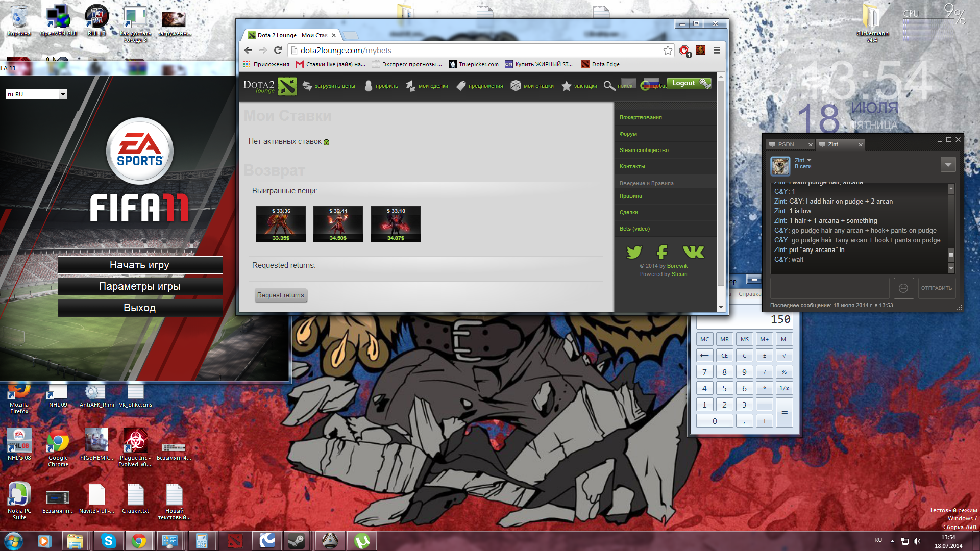Screen dimensions: 980x551
Task: Click the red extension icon in Chrome toolbar
Action: pos(684,51)
